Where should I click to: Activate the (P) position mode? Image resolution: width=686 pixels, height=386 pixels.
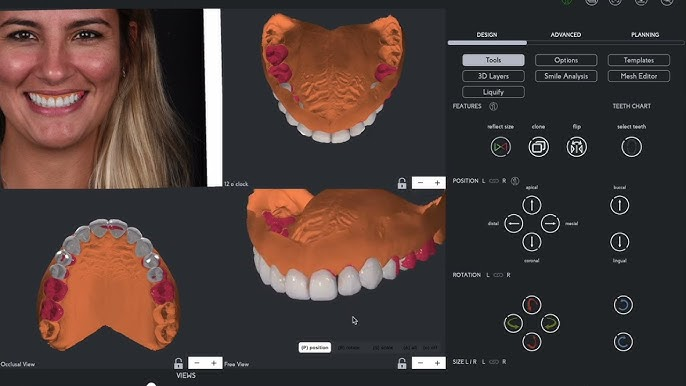(x=315, y=347)
